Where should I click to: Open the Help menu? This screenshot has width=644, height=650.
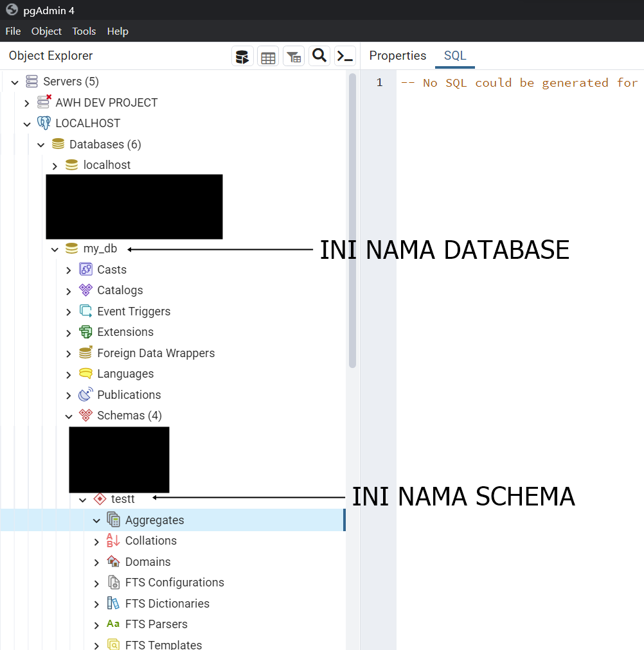pos(118,31)
